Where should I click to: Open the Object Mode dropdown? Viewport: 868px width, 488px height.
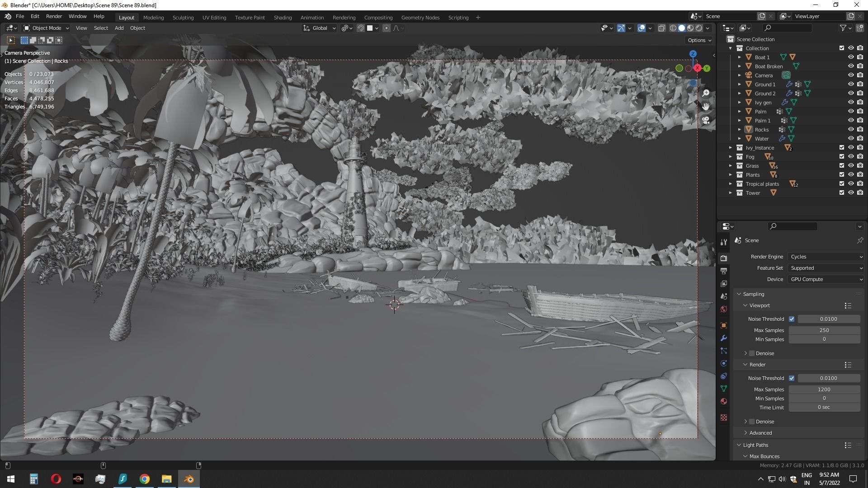[46, 28]
